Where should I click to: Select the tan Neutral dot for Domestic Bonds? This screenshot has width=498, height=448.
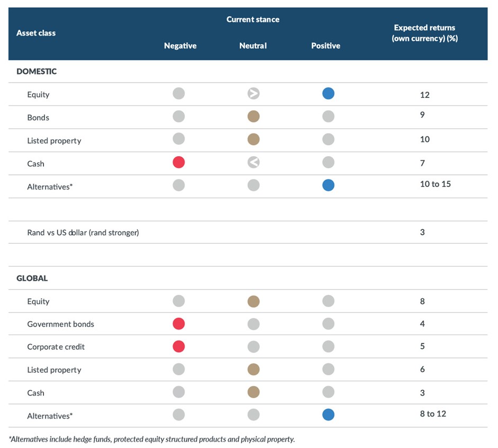coord(254,117)
